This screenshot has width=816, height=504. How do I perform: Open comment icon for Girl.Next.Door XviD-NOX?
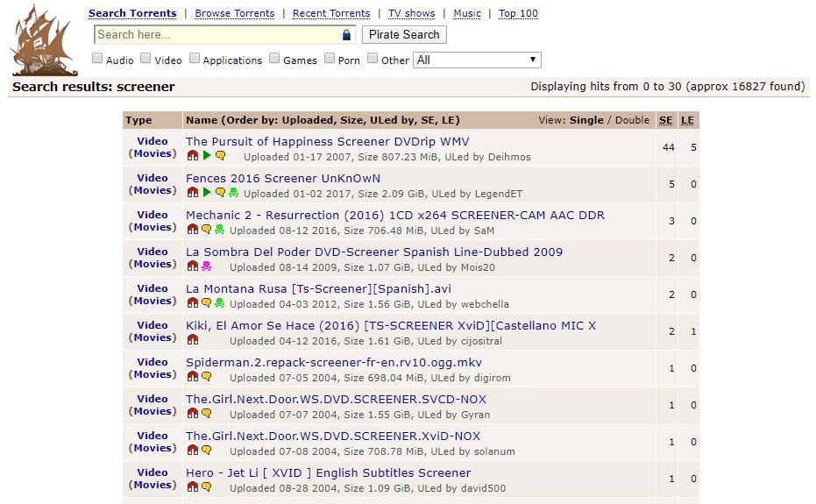point(207,450)
